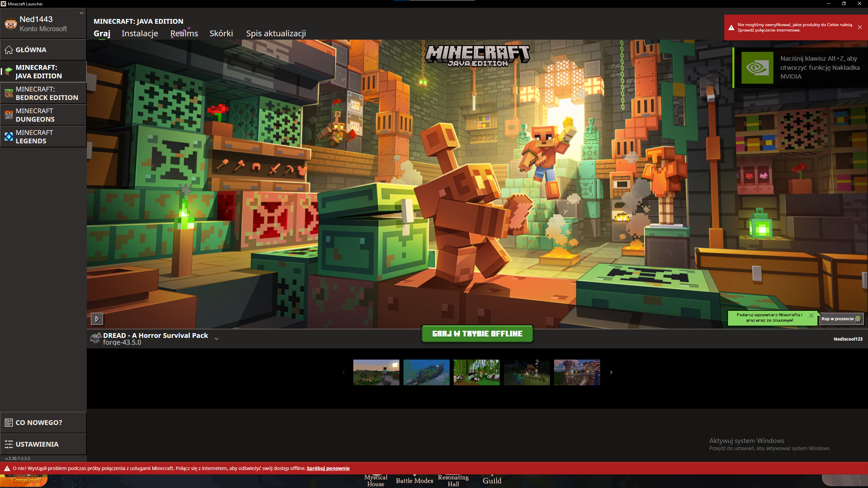Click the Spróbuj ponownie link
The height and width of the screenshot is (488, 868).
pyautogui.click(x=328, y=468)
